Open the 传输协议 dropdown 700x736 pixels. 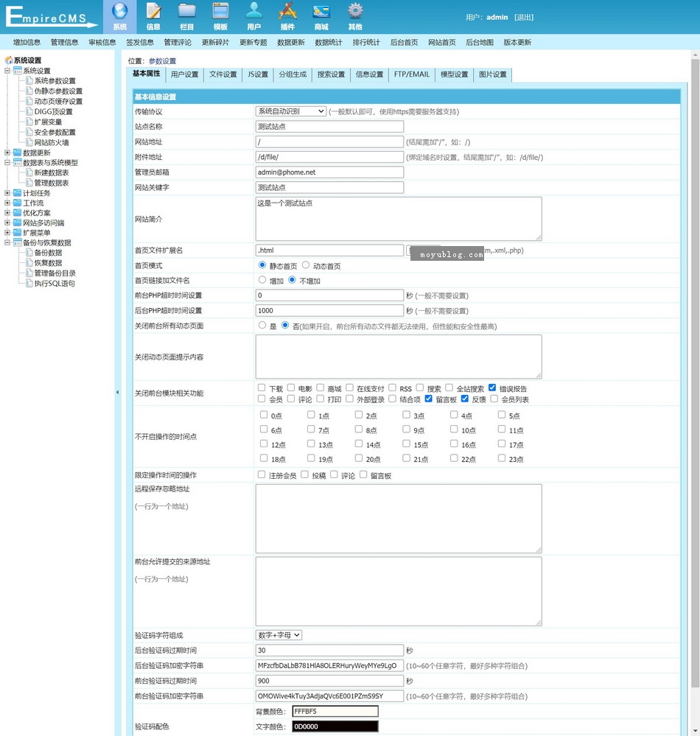pyautogui.click(x=291, y=111)
